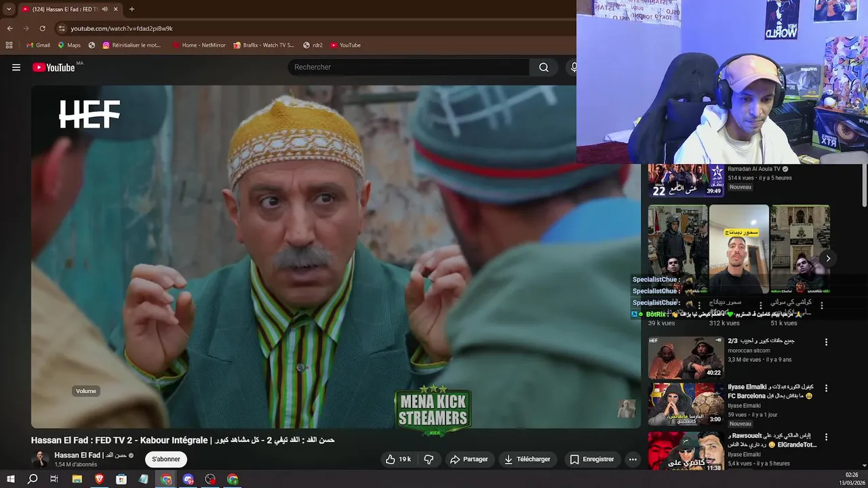Viewport: 868px width, 488px height.
Task: Open the 3:00 Ilyase Elmalki thumbnail
Action: tap(686, 405)
